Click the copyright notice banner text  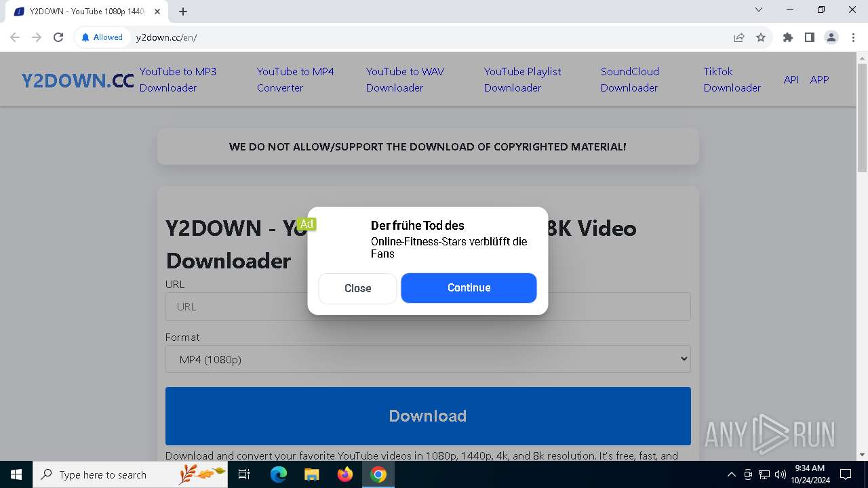(x=428, y=146)
